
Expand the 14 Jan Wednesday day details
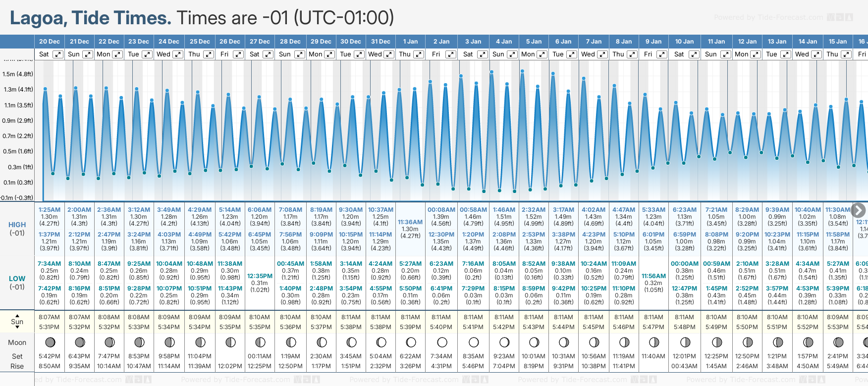[816, 54]
